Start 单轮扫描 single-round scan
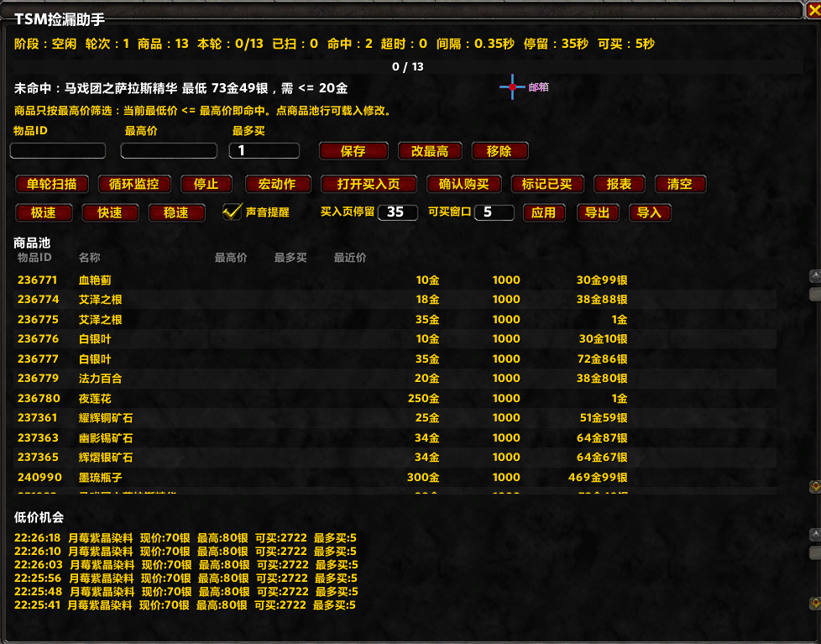Screen dimensions: 821x644 pos(52,184)
